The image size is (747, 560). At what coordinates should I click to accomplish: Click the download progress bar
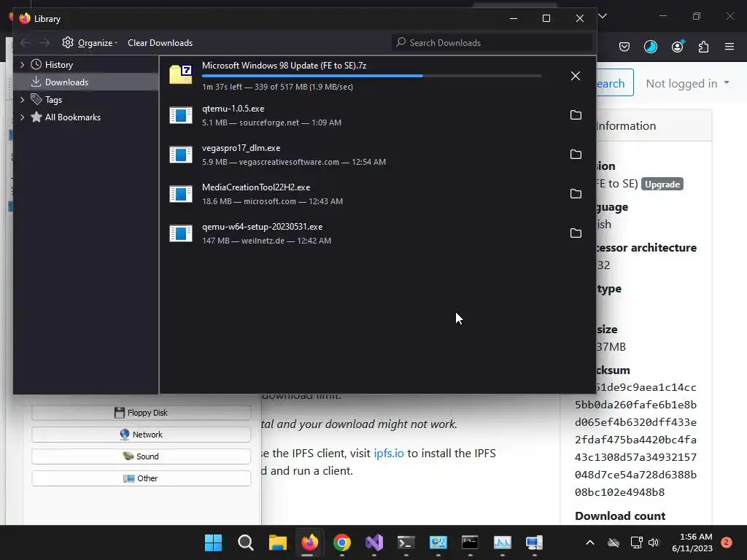pyautogui.click(x=371, y=76)
